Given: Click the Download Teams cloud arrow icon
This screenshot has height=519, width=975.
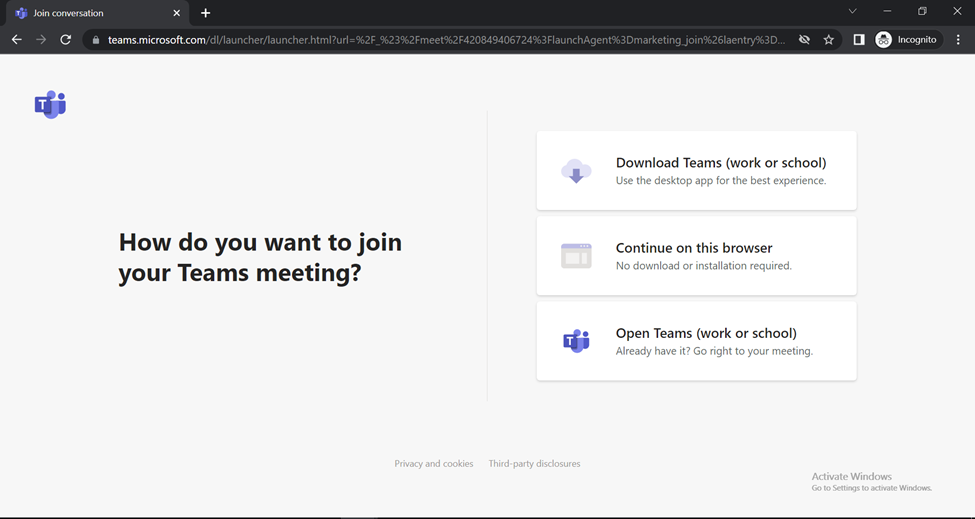Looking at the screenshot, I should click(576, 171).
